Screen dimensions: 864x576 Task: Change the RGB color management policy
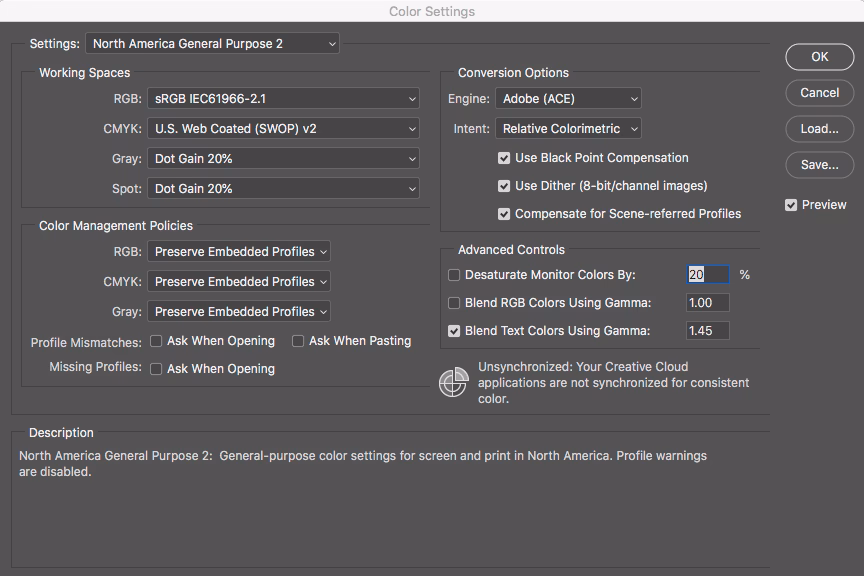pyautogui.click(x=238, y=251)
